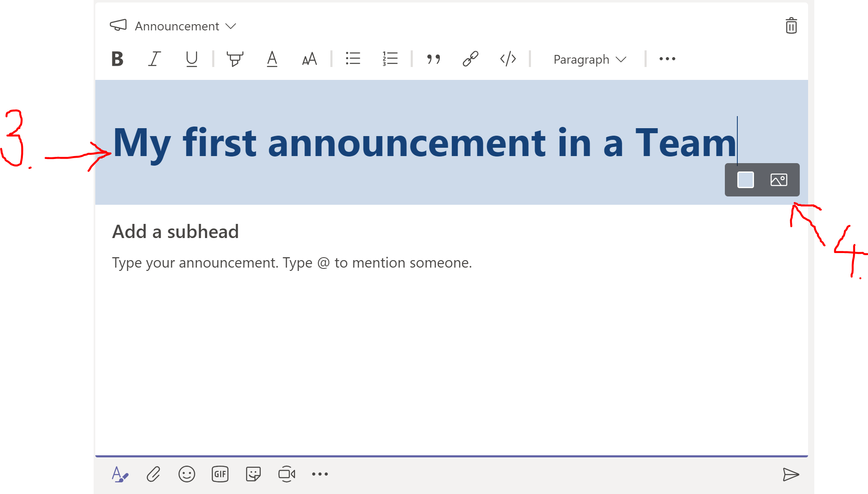The height and width of the screenshot is (494, 868).
Task: Insert a quote block
Action: 434,59
